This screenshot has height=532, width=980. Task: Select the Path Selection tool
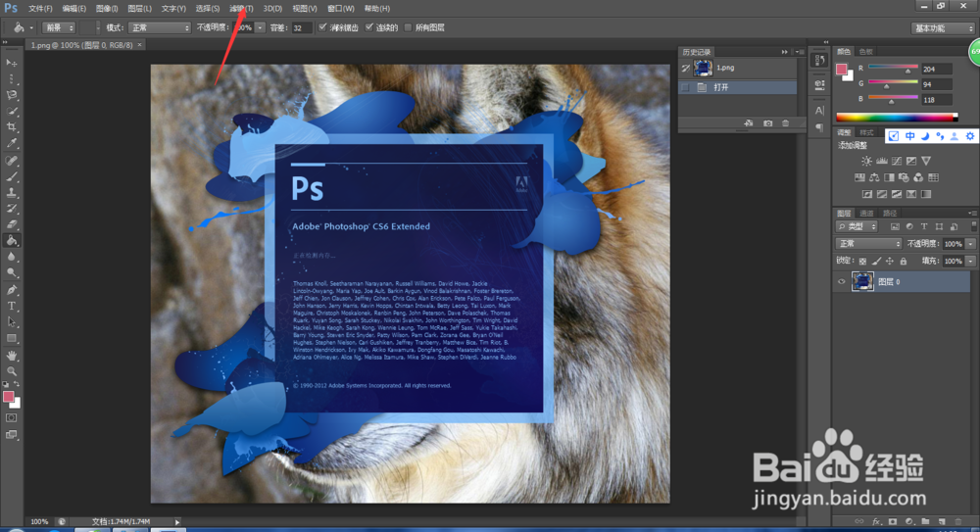11,322
